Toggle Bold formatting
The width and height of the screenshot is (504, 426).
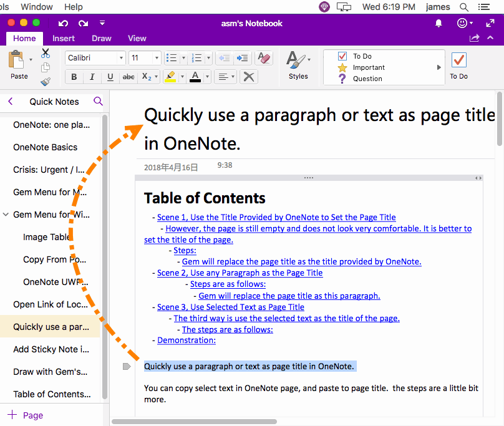pyautogui.click(x=74, y=77)
